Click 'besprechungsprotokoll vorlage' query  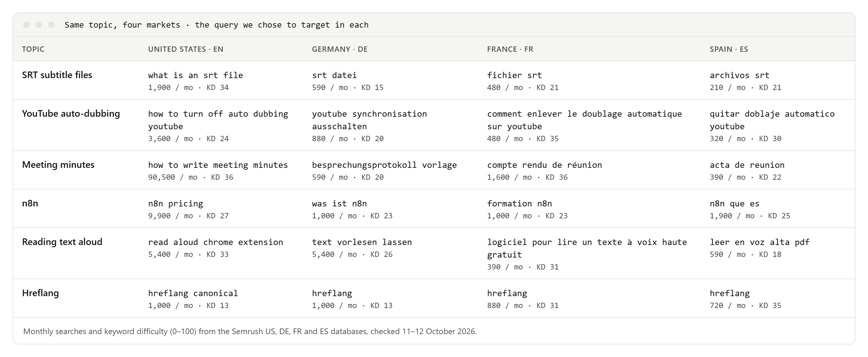pyautogui.click(x=384, y=165)
